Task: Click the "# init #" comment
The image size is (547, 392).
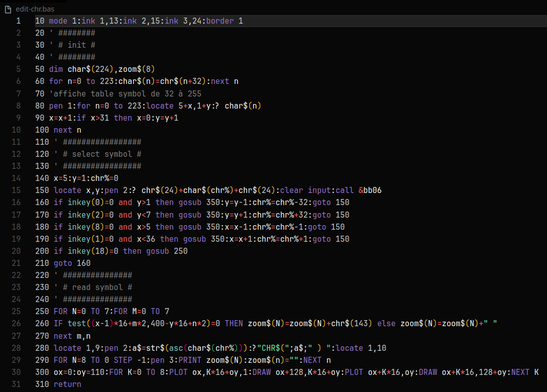Action: coord(77,45)
